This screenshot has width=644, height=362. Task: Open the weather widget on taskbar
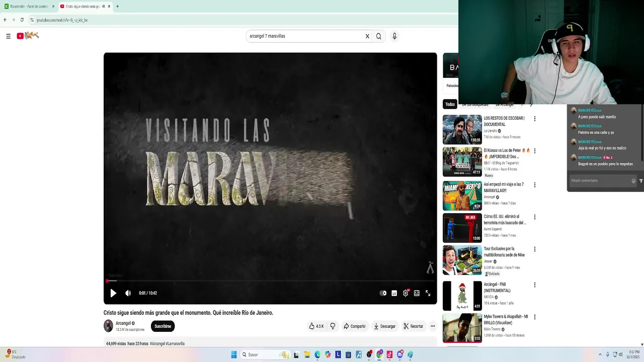[15, 354]
